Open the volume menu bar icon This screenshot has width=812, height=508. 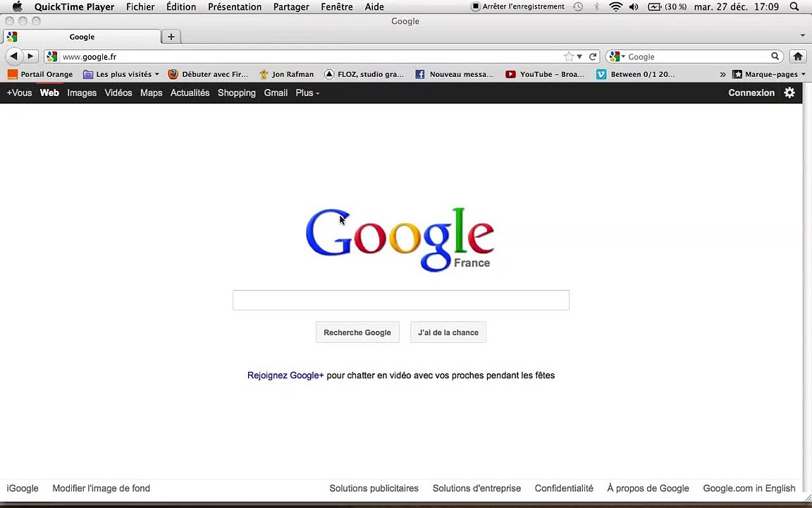point(634,7)
